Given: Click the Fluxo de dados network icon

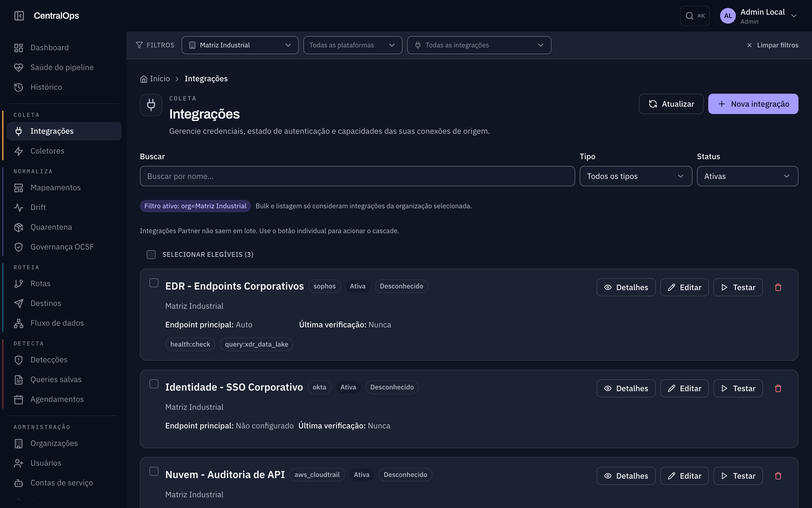Looking at the screenshot, I should [x=18, y=323].
